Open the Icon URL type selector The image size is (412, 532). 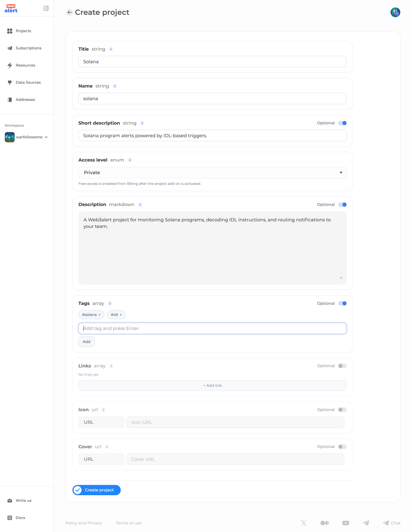pos(101,422)
